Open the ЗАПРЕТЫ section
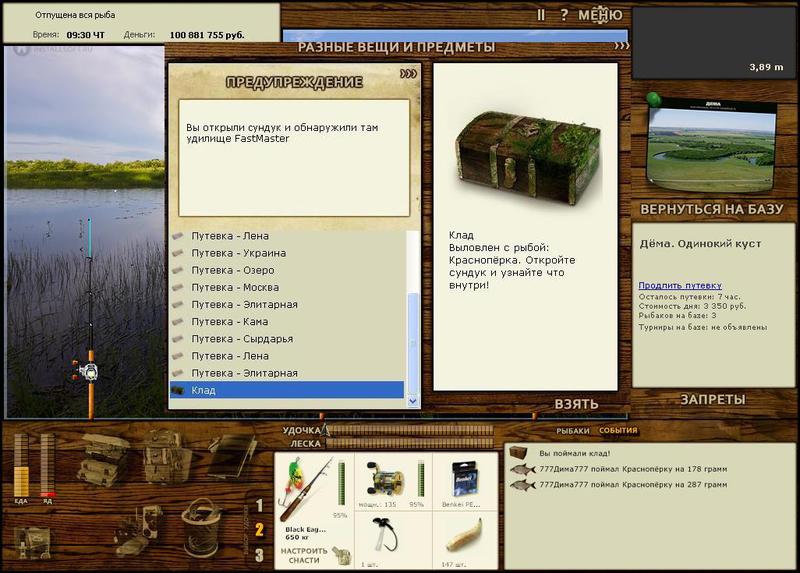This screenshot has height=573, width=800. (713, 400)
